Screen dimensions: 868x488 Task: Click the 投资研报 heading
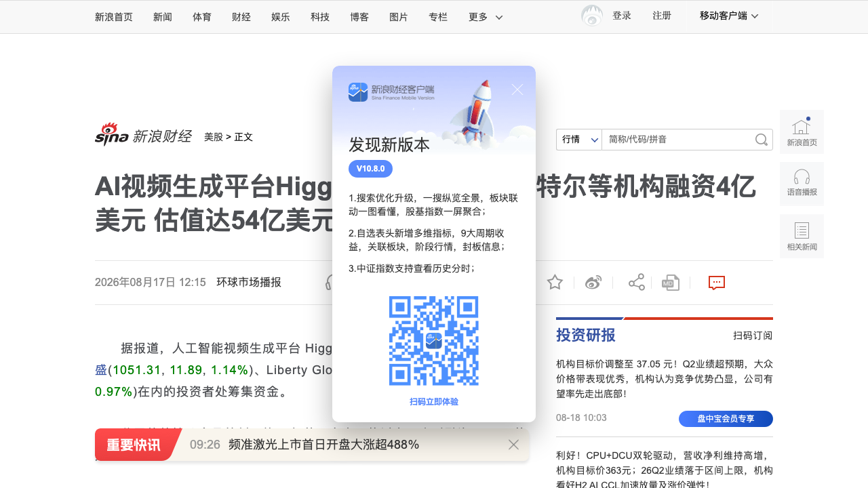coord(586,335)
